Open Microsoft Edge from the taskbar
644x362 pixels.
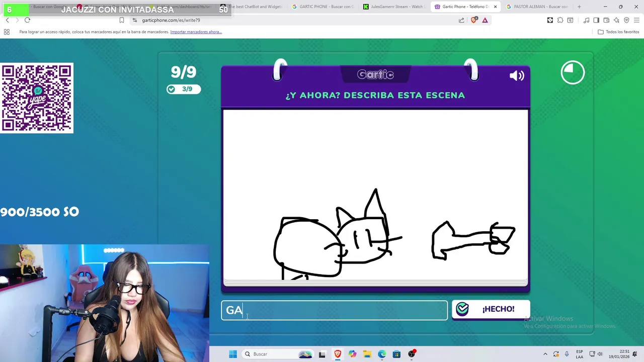382,354
